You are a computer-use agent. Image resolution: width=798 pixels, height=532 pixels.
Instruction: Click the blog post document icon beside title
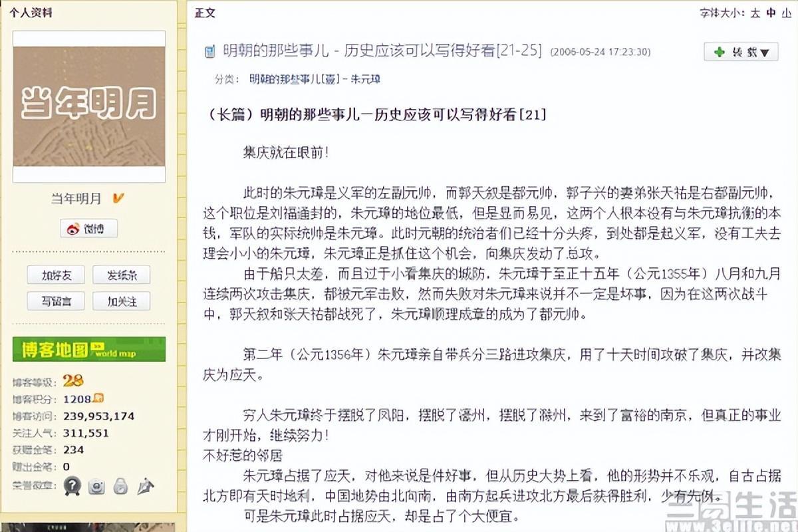209,51
